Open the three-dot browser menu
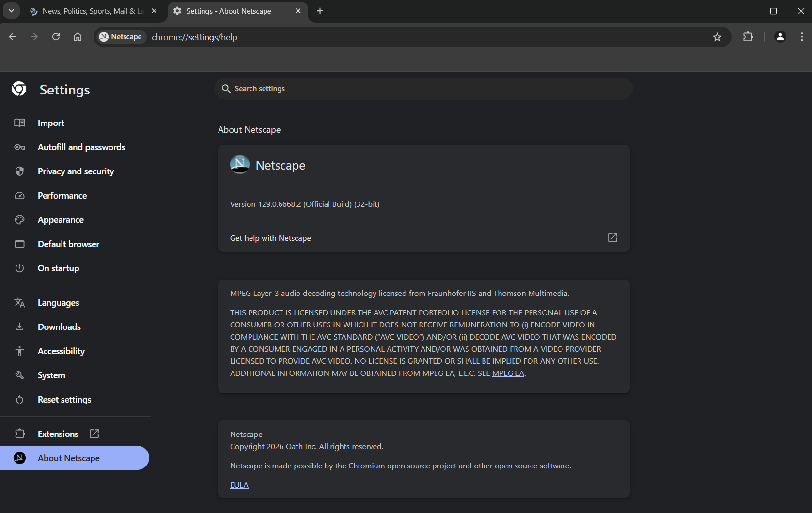The height and width of the screenshot is (513, 812). pyautogui.click(x=802, y=37)
